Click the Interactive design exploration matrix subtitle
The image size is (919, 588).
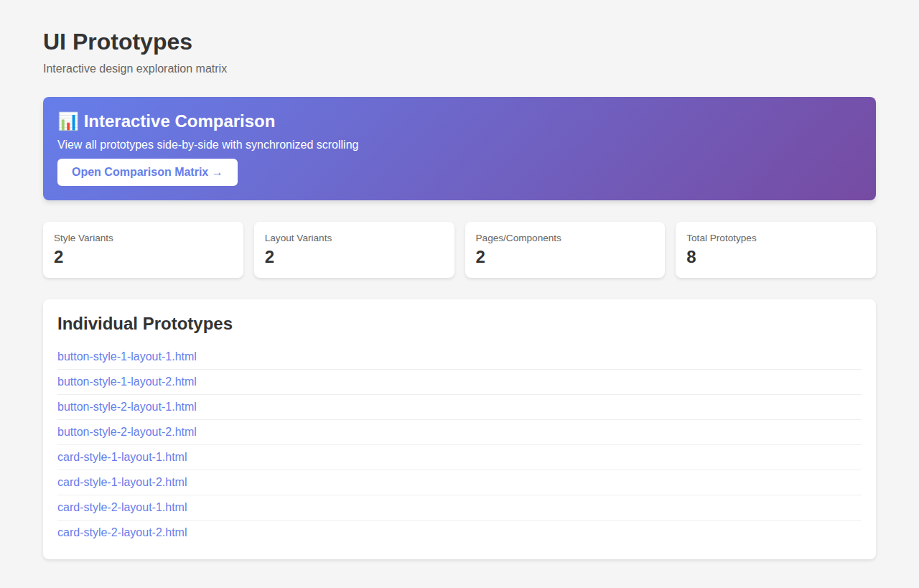(135, 69)
